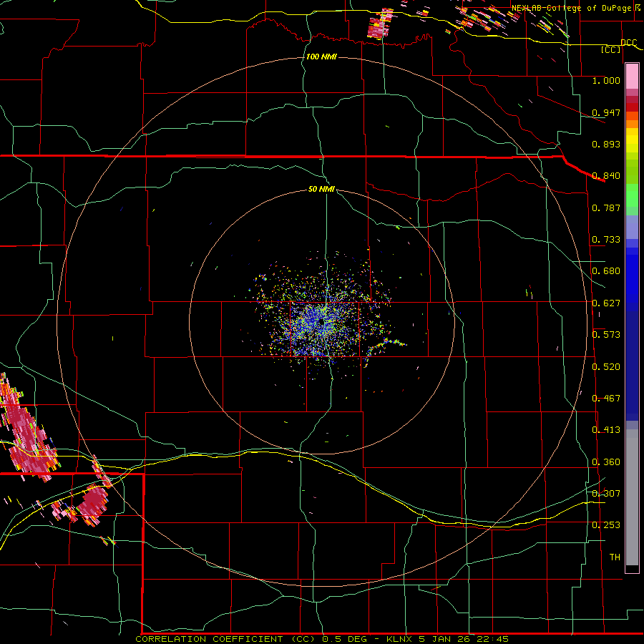Select the 0.947 scale value
Image resolution: width=644 pixels, height=644 pixels.
pyautogui.click(x=606, y=112)
